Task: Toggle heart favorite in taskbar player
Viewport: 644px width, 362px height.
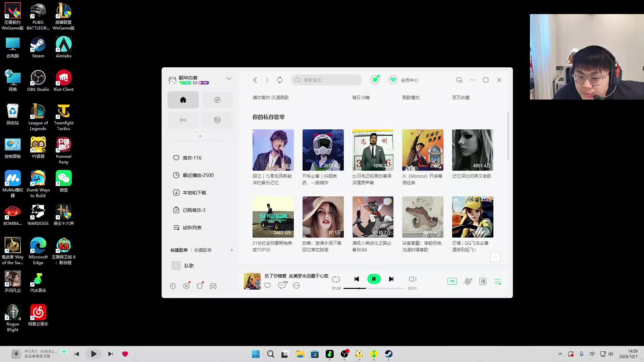Action: 125,354
